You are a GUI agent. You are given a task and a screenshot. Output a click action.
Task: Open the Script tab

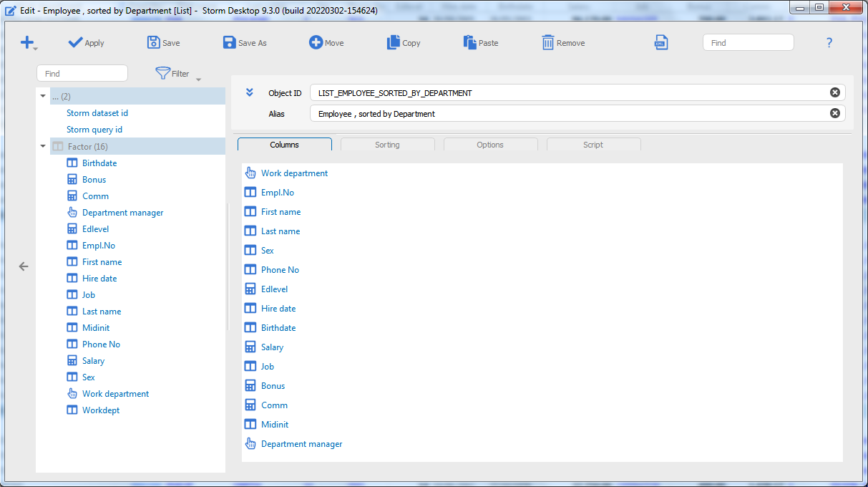[x=594, y=145]
